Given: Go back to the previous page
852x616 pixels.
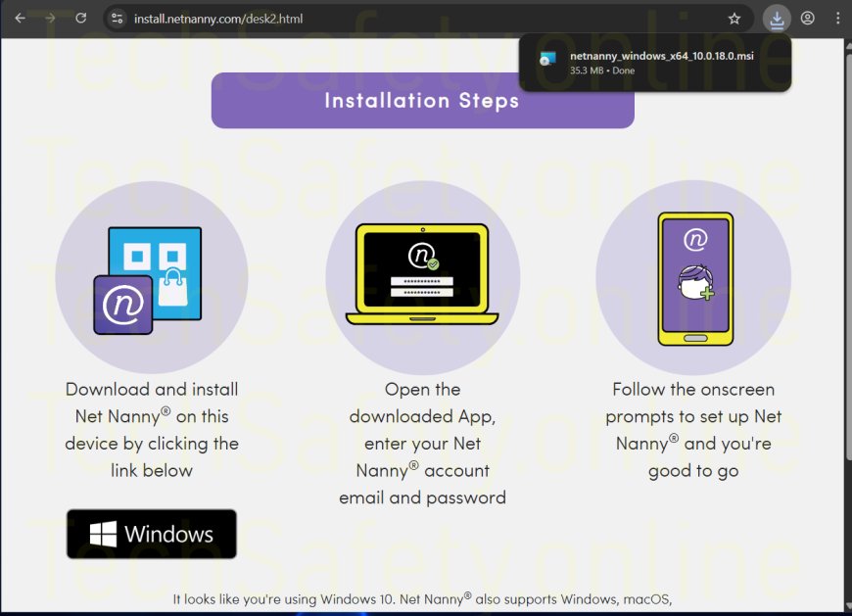Looking at the screenshot, I should (x=20, y=18).
